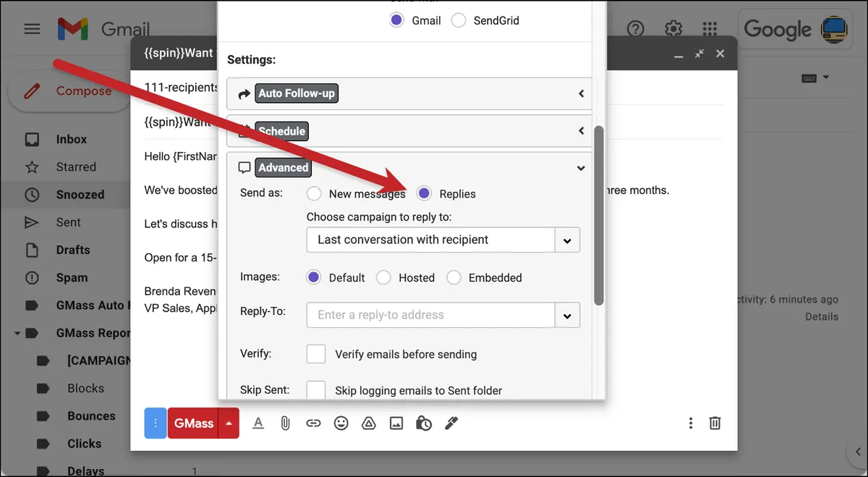
Task: Click the attach files paperclip icon
Action: pyautogui.click(x=286, y=423)
